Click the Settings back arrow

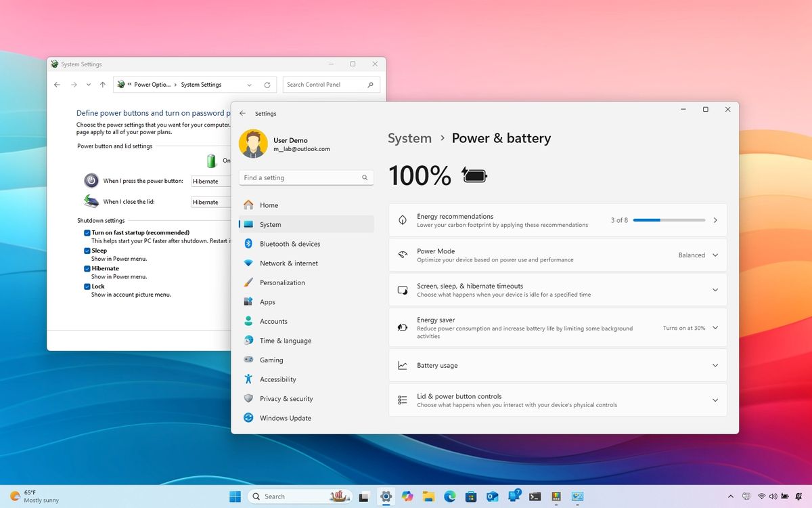242,113
